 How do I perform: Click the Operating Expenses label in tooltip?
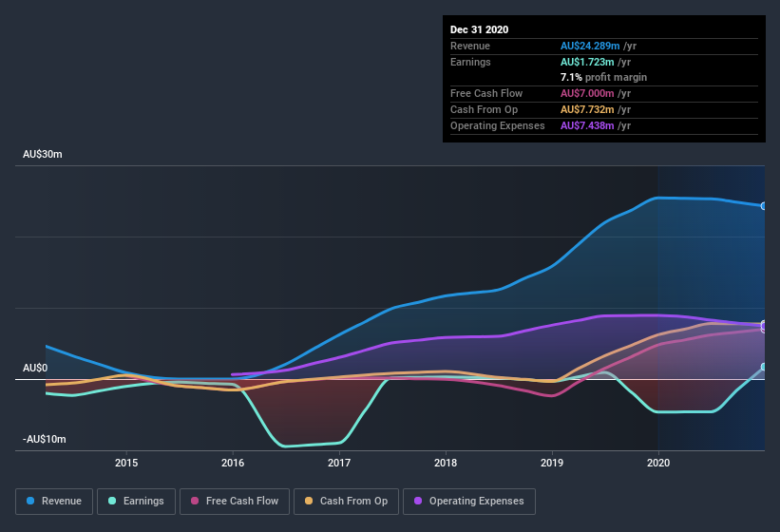[498, 125]
